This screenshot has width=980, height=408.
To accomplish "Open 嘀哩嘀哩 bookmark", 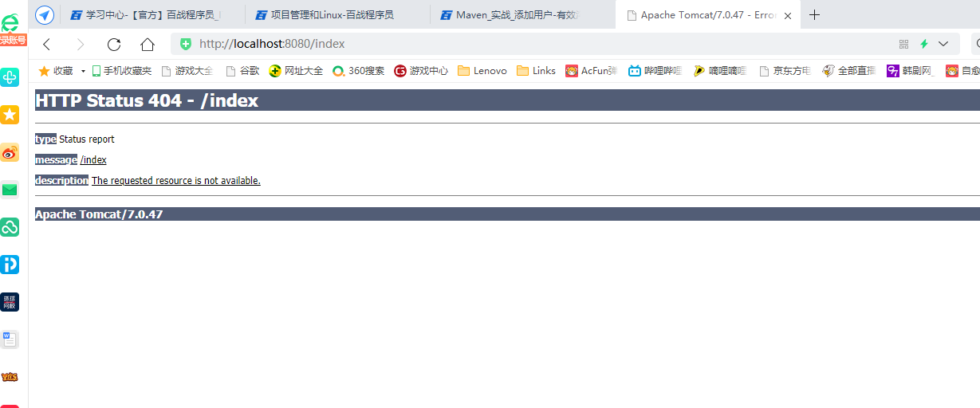I will point(720,71).
